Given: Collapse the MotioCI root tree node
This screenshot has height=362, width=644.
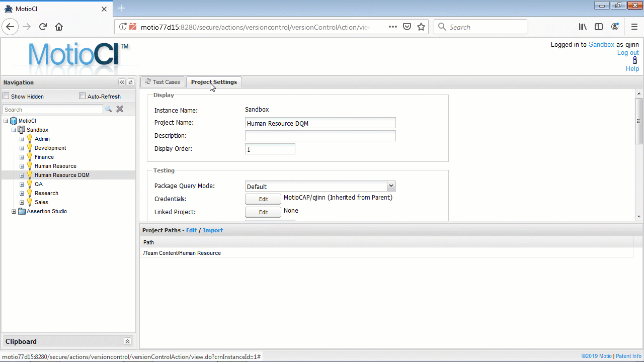Looking at the screenshot, I should (6, 121).
